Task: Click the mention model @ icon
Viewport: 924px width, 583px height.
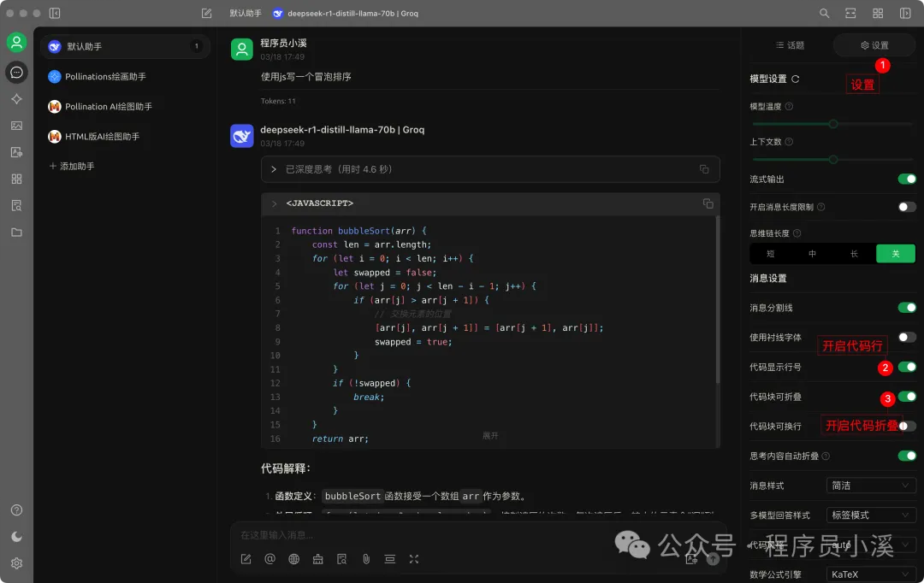Action: pyautogui.click(x=269, y=559)
